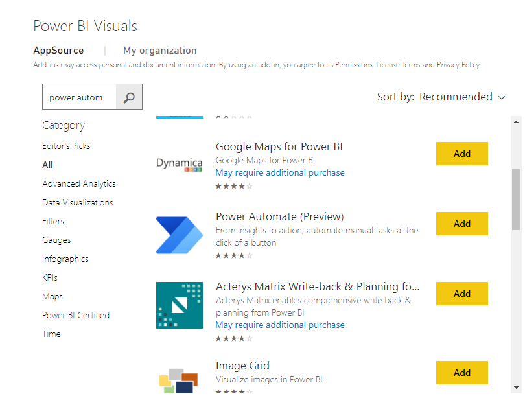
Task: Click the Acterys Matrix teal logo
Action: [x=179, y=305]
